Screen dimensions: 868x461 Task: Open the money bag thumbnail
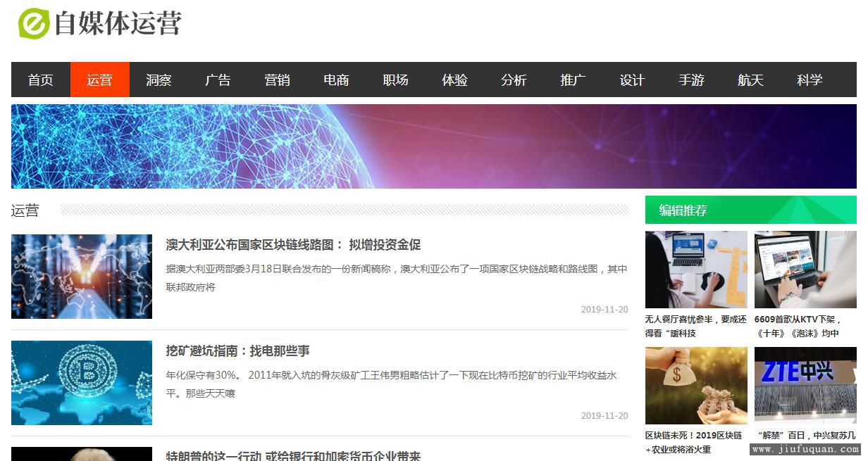coord(696,386)
